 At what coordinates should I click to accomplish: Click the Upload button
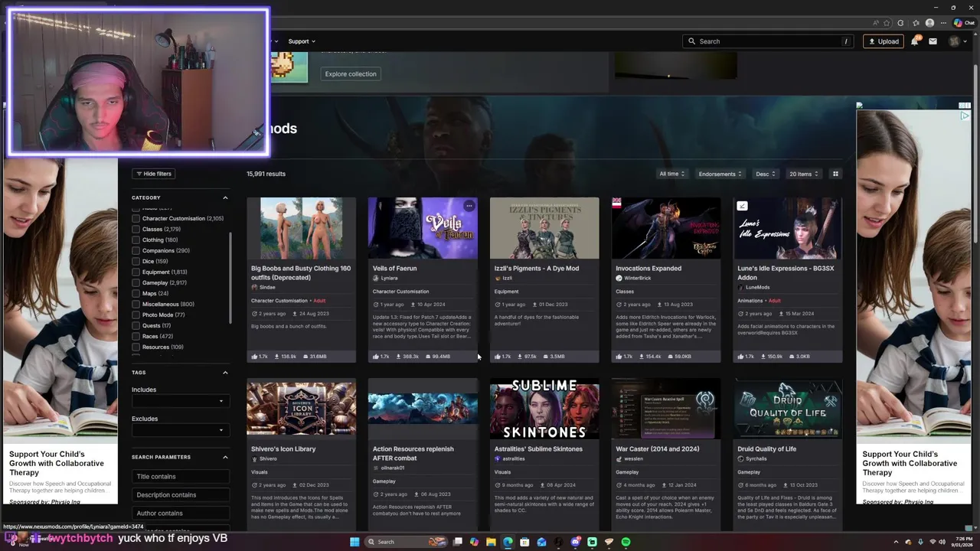click(x=884, y=41)
